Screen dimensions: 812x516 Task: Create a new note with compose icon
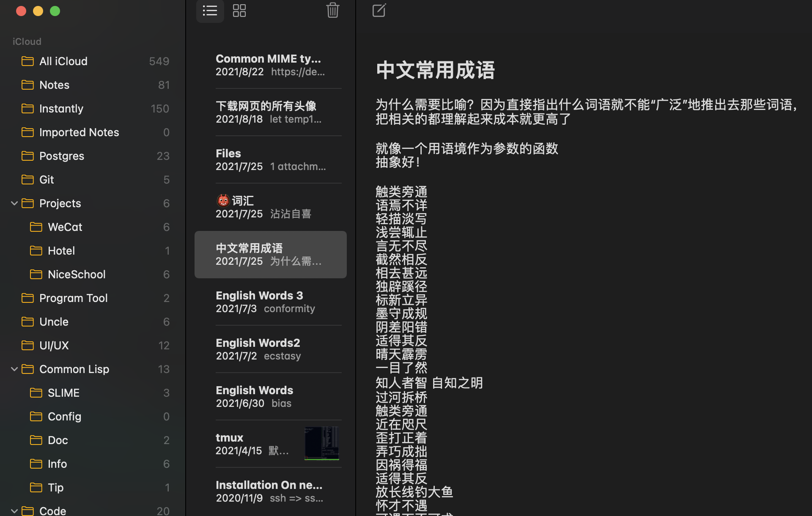pos(379,11)
